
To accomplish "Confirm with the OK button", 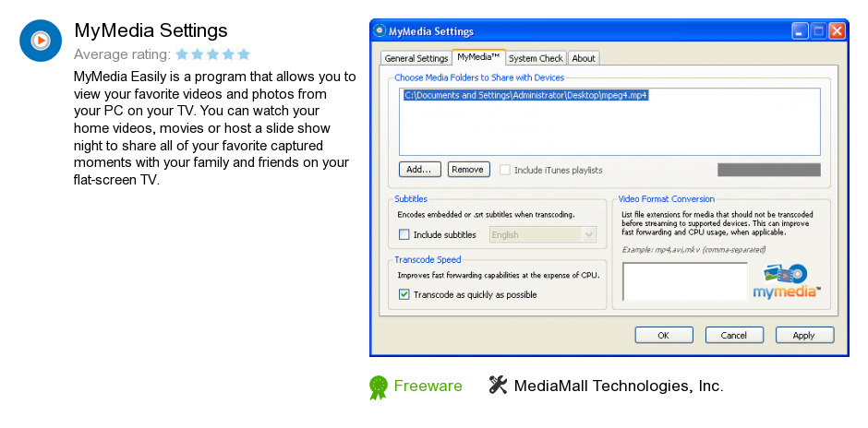I will pyautogui.click(x=664, y=335).
